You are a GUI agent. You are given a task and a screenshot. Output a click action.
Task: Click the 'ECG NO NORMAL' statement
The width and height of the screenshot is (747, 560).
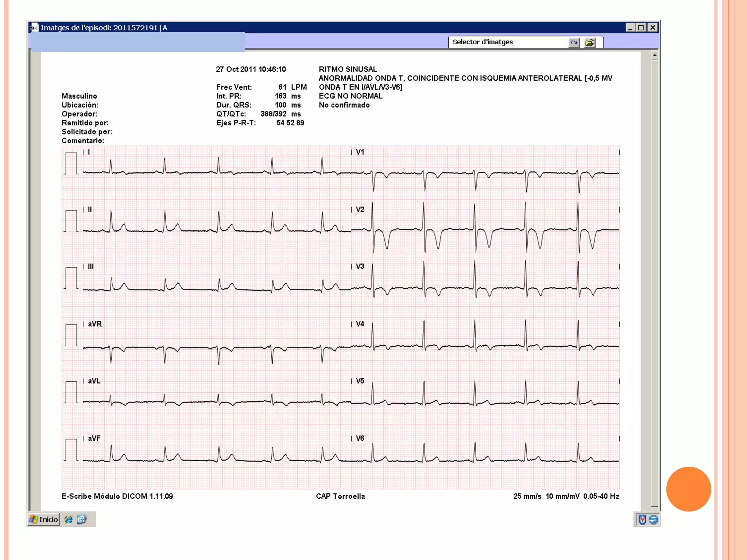pos(351,96)
